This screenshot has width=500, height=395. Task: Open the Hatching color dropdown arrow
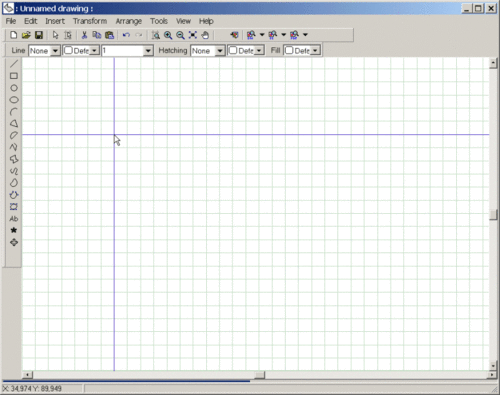259,51
